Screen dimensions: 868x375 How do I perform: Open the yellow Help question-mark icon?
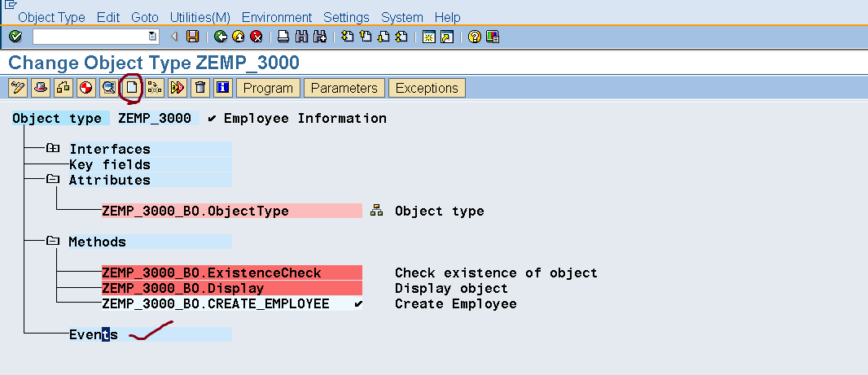coord(475,37)
